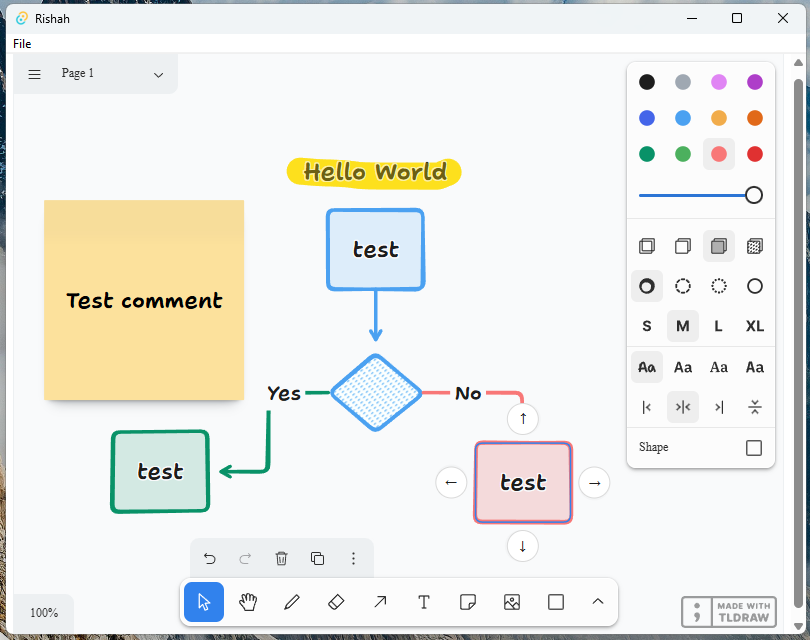Set fill style to semi
This screenshot has width=810, height=640.
click(x=683, y=246)
